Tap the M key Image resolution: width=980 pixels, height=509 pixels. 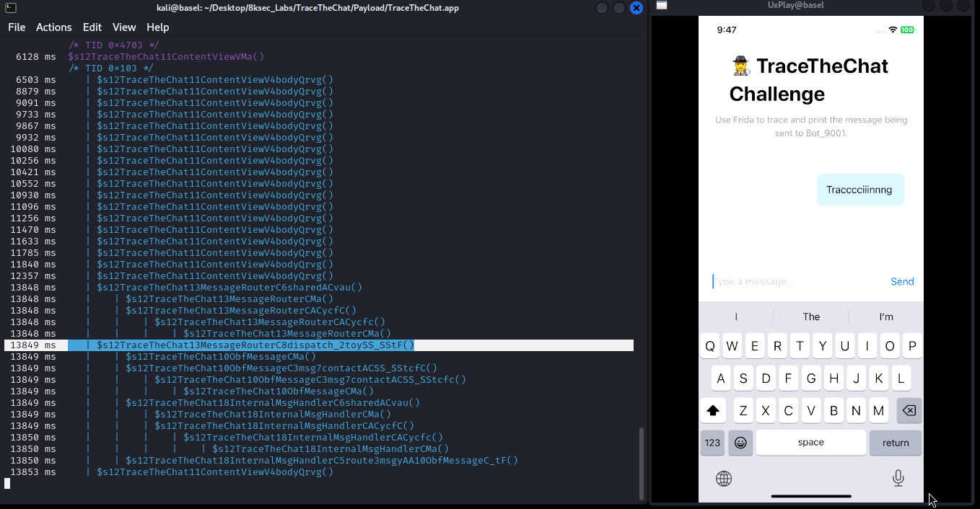coord(878,411)
